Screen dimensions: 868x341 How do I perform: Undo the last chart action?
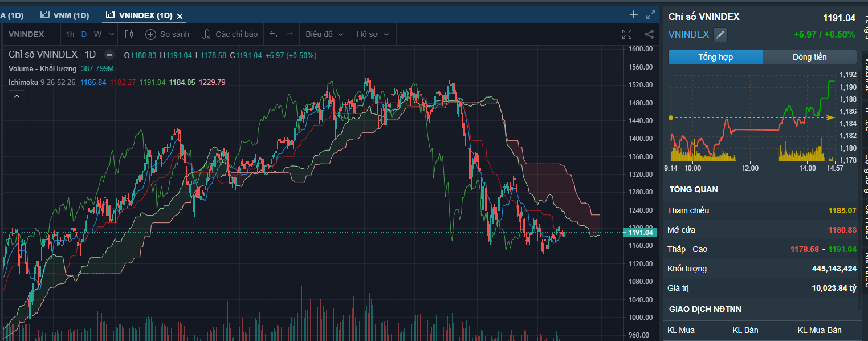point(273,34)
